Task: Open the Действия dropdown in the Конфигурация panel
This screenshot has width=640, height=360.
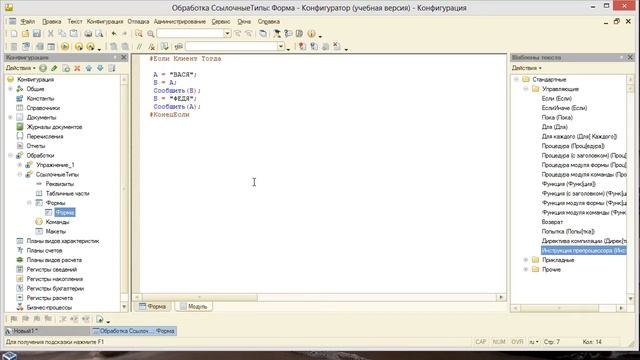Action: point(20,68)
